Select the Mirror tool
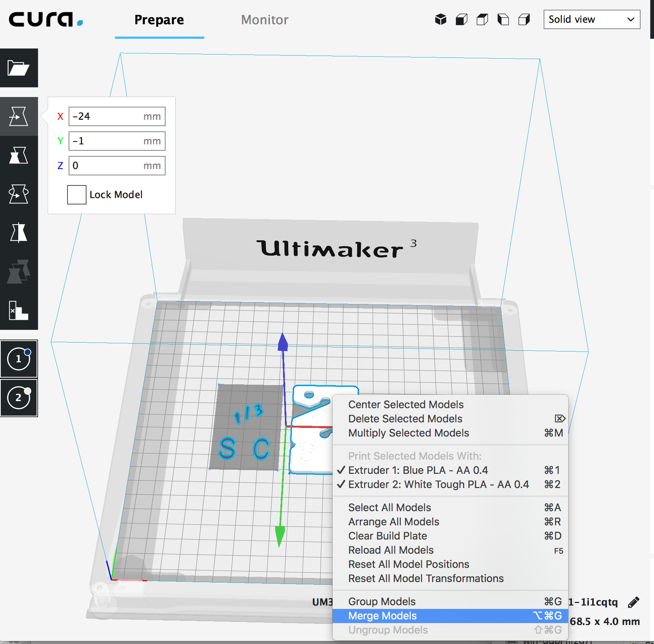The height and width of the screenshot is (644, 654). tap(19, 233)
